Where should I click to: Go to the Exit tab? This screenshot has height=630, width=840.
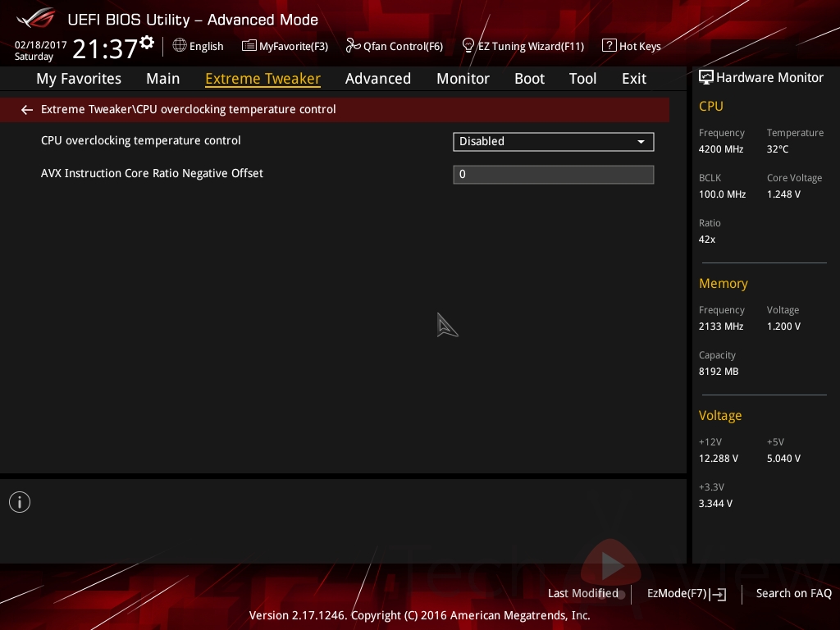(x=634, y=79)
